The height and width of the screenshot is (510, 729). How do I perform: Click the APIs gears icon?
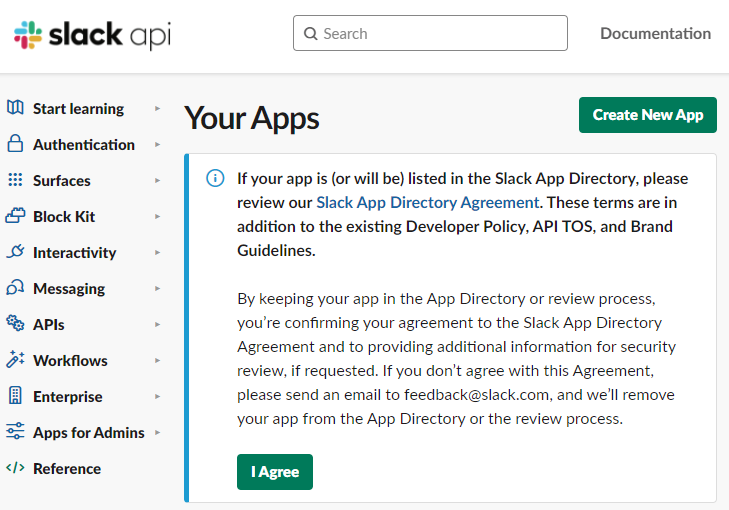pos(15,323)
